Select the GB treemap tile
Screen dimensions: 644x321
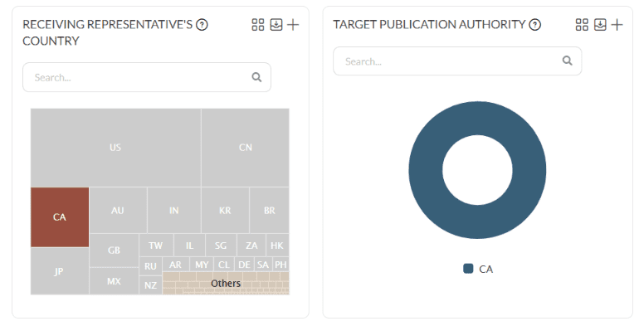pyautogui.click(x=115, y=250)
